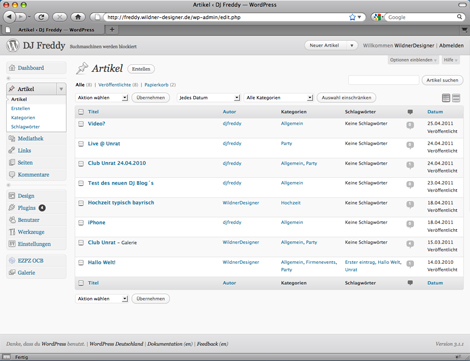The width and height of the screenshot is (470, 361).
Task: Click the browser URL address field
Action: click(227, 17)
